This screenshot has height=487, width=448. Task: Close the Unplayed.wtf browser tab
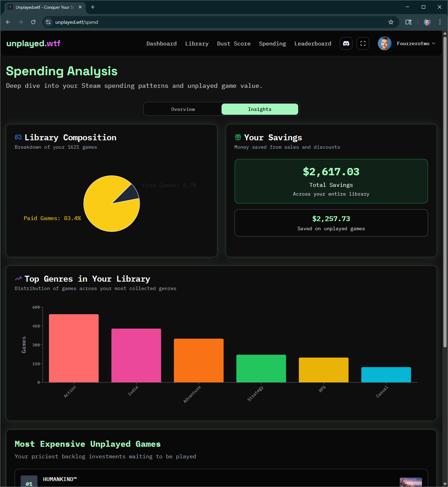(x=80, y=7)
